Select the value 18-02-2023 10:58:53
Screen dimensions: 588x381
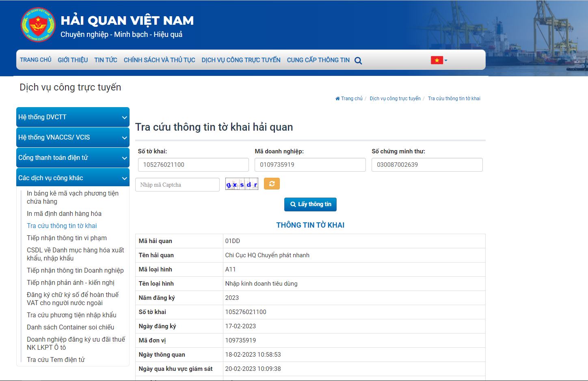(x=253, y=355)
